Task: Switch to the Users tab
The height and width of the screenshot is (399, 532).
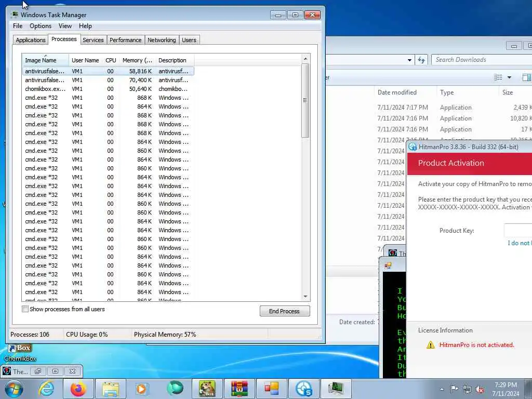Action: [189, 40]
